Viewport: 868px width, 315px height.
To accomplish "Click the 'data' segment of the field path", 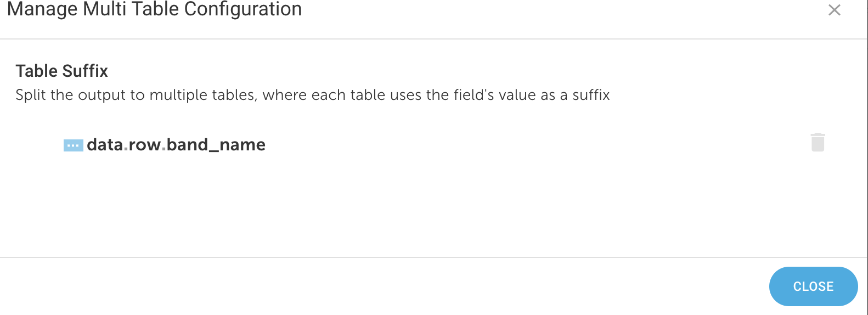I will (x=105, y=145).
